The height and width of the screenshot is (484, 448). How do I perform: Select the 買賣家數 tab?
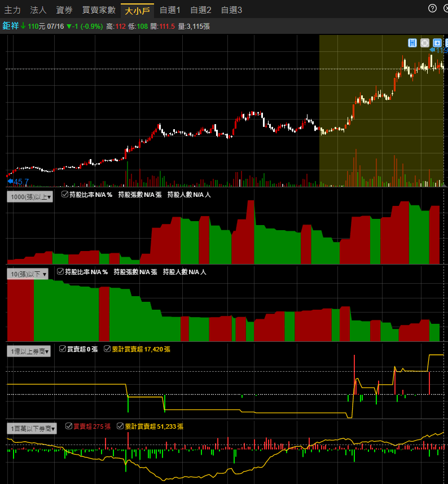coord(99,10)
